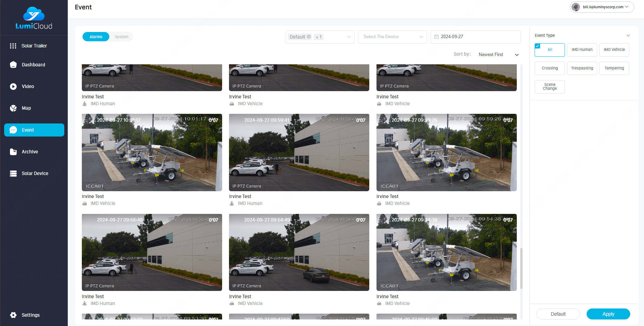Open the Video page
The height and width of the screenshot is (326, 644).
point(34,86)
